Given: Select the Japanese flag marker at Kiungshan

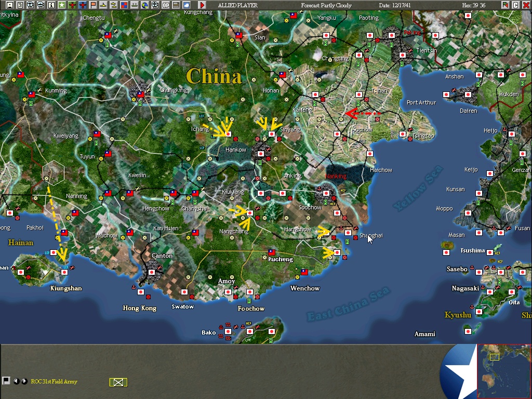Looking at the screenshot, I should click(x=64, y=272).
